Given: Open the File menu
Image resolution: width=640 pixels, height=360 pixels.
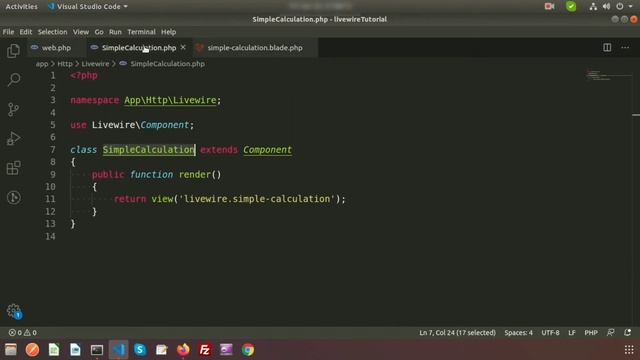Looking at the screenshot, I should pos(8,32).
